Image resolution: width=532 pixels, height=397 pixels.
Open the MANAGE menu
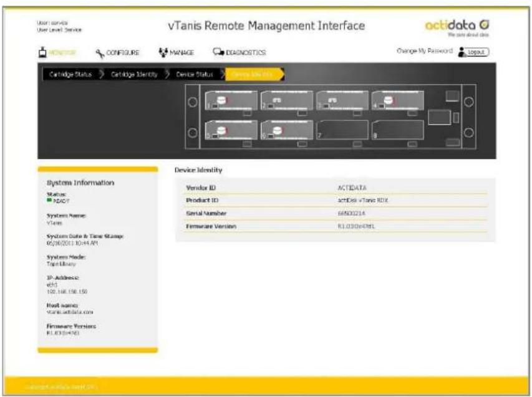(x=182, y=52)
